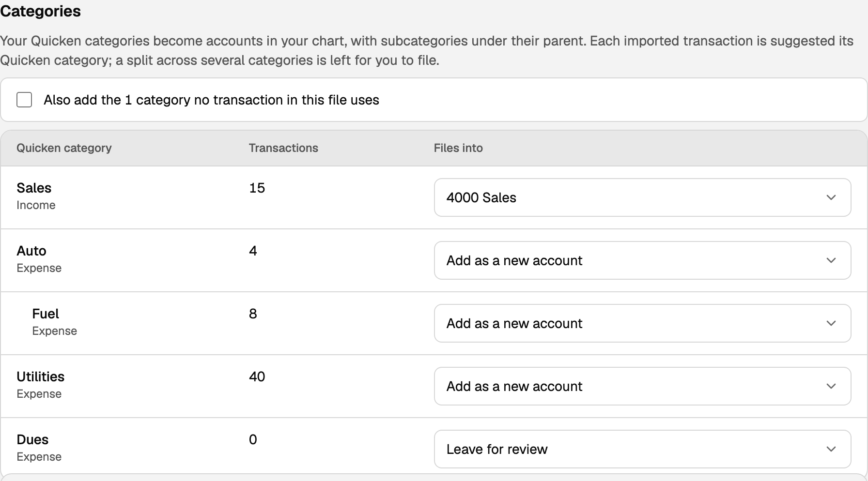868x481 pixels.
Task: Enable the also add unused category checkbox
Action: point(24,100)
